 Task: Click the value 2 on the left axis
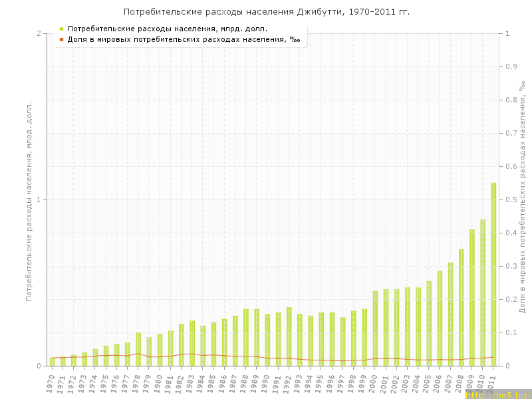click(39, 33)
